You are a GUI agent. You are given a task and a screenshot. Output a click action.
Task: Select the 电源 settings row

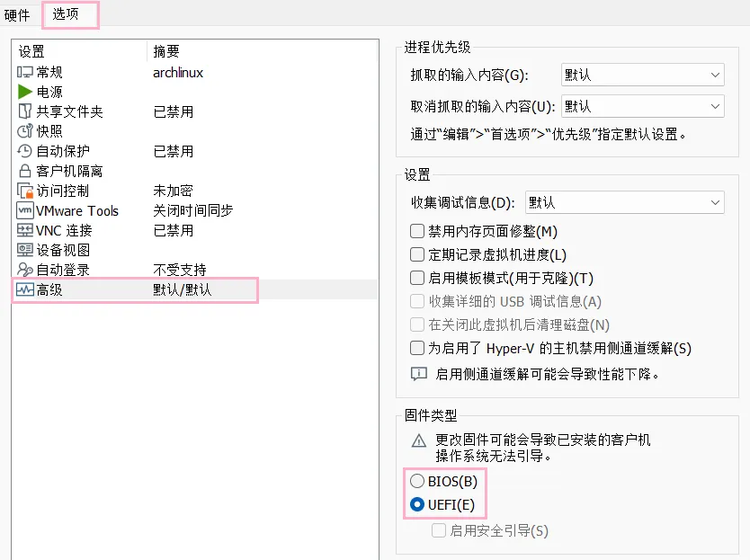194,92
